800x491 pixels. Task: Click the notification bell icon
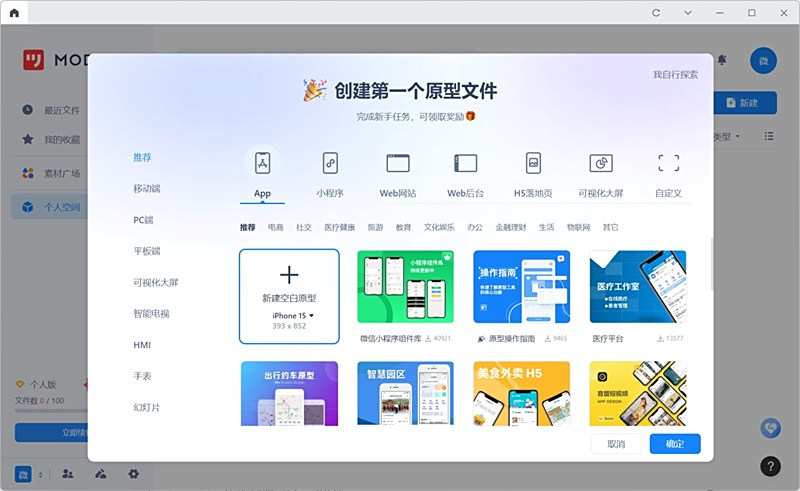pos(722,61)
